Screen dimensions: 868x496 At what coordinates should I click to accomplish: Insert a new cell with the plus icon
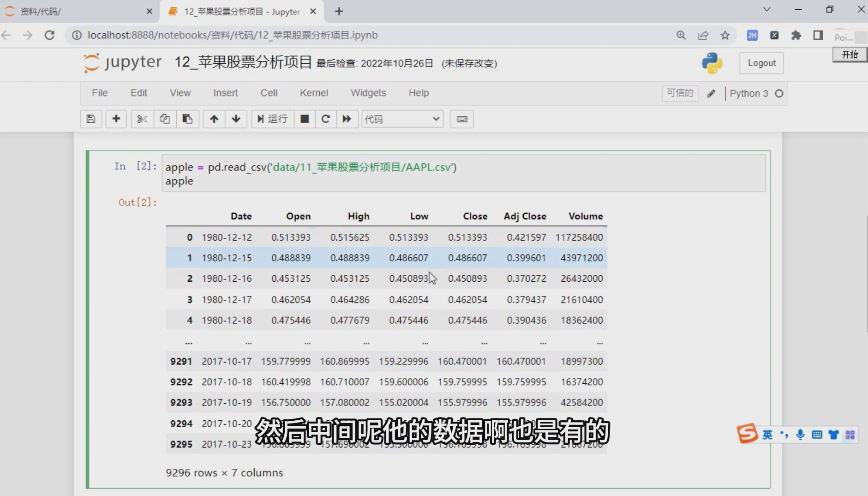(116, 119)
